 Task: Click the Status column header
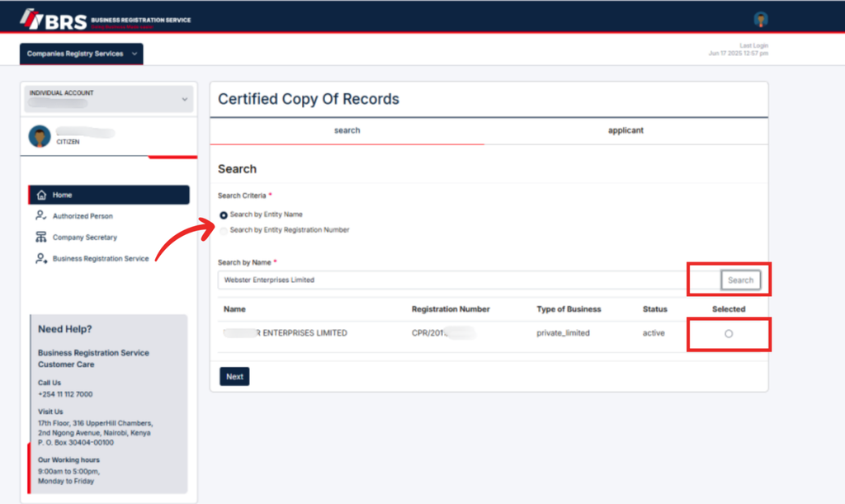tap(654, 309)
